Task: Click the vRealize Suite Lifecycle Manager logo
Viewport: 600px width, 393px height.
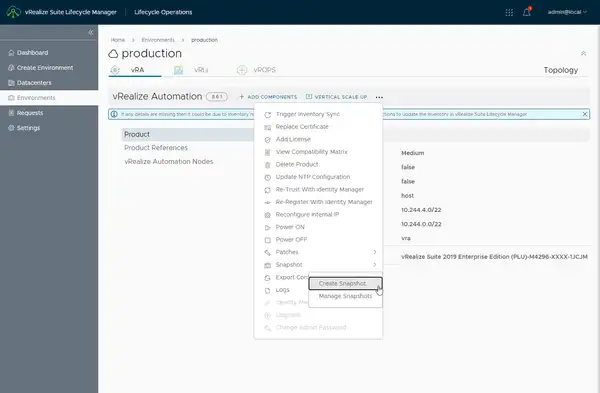Action: [13, 12]
